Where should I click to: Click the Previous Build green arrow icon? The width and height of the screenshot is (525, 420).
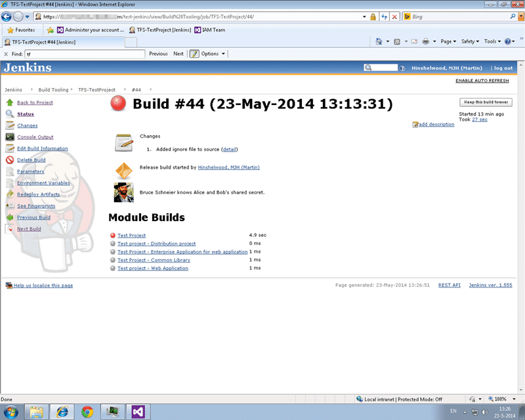10,217
